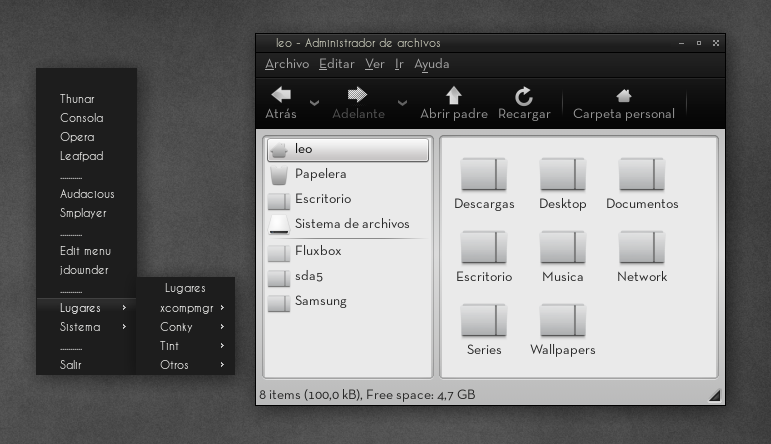This screenshot has height=444, width=771.
Task: Expand the Atrás history dropdown arrow
Action: [314, 103]
